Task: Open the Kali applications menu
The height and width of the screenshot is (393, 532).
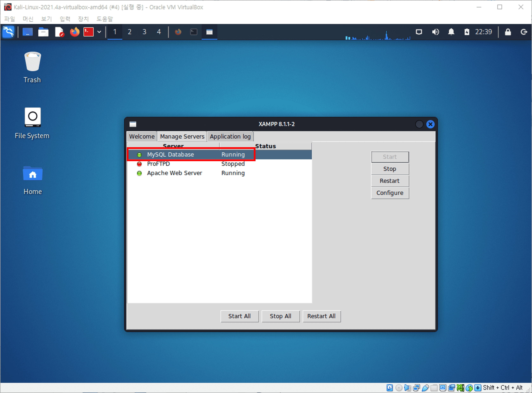Action: [x=8, y=32]
